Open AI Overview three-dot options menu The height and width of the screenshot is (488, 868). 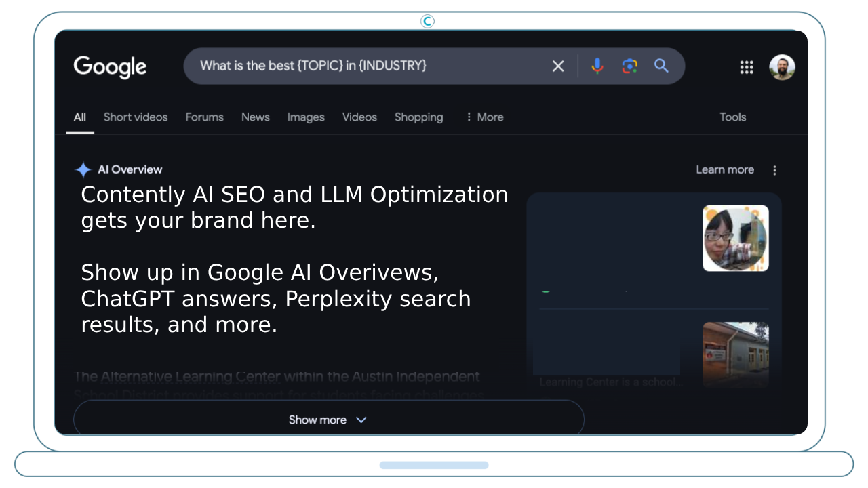pyautogui.click(x=774, y=170)
